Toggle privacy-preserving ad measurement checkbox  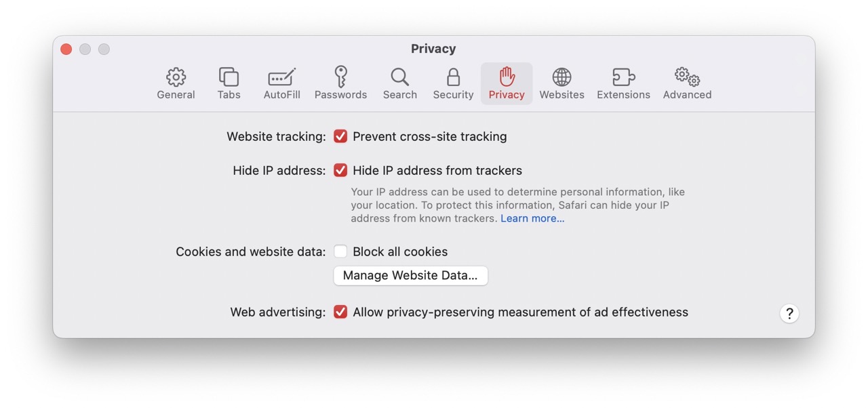click(x=340, y=312)
